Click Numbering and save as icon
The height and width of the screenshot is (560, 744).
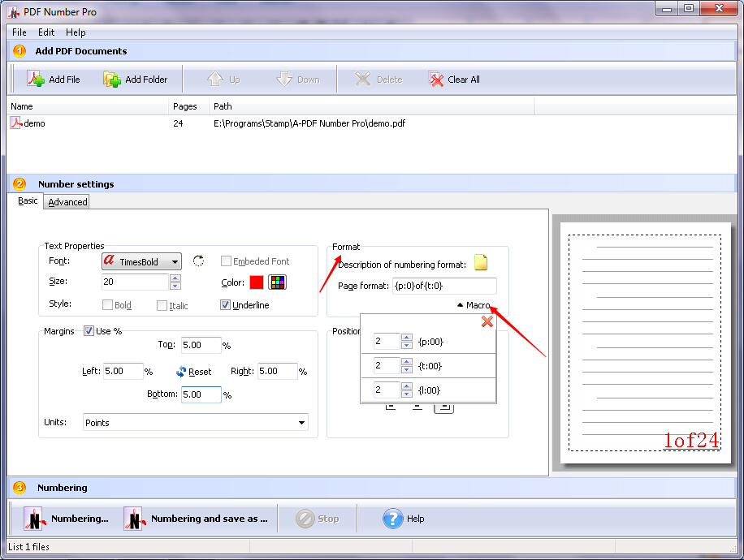click(x=134, y=519)
